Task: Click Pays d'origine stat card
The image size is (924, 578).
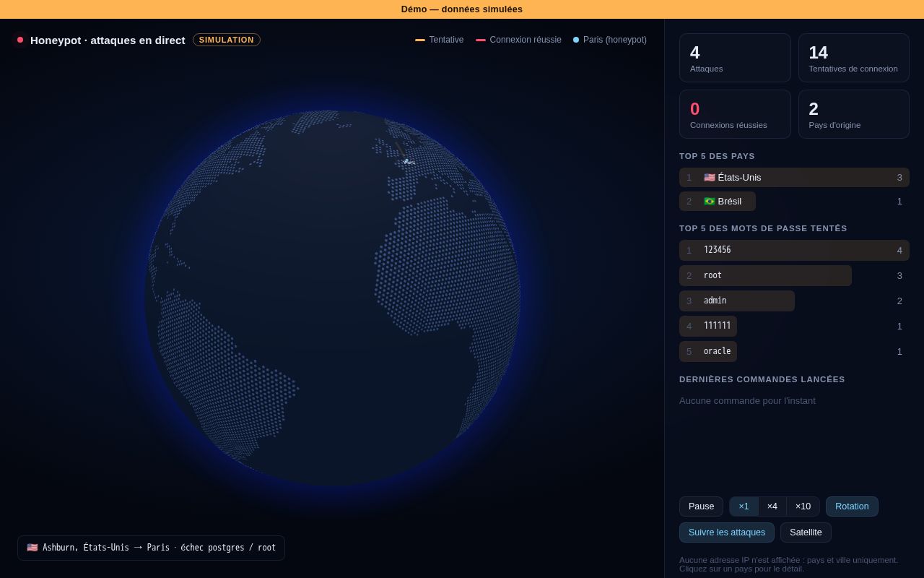Action: (x=854, y=114)
